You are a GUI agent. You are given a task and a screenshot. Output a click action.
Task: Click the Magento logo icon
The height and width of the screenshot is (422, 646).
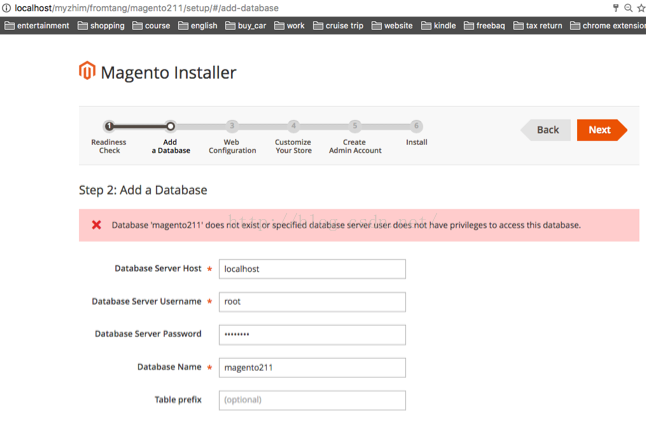pos(87,71)
